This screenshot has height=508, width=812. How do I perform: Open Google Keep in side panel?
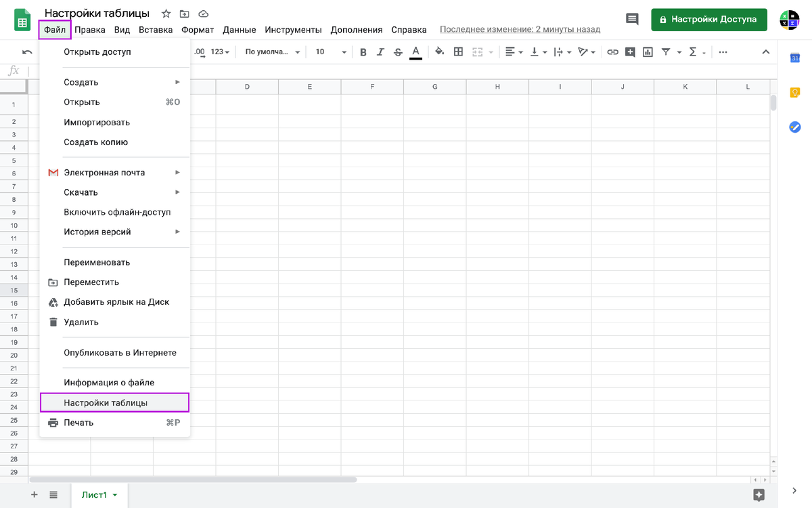click(x=795, y=93)
